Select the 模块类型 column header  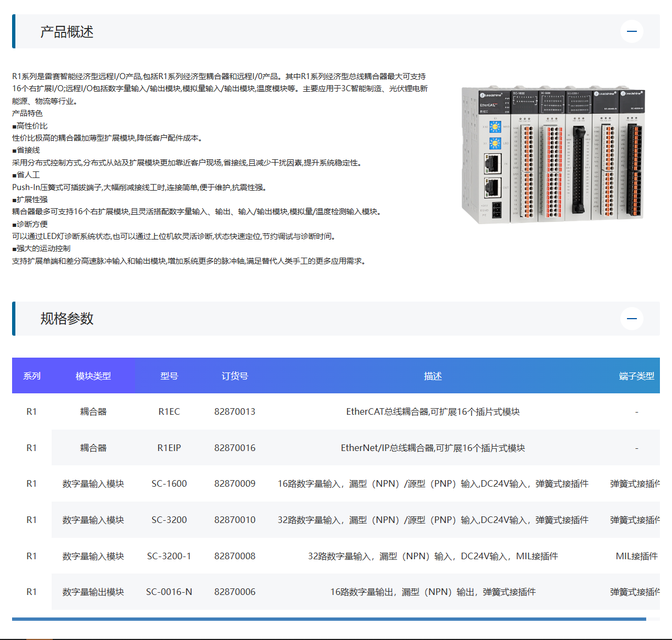(x=93, y=376)
